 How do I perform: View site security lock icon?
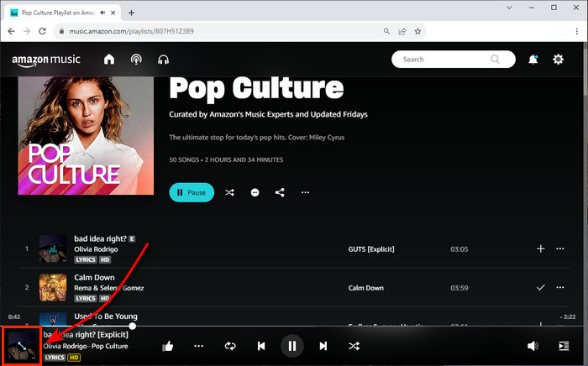click(61, 31)
